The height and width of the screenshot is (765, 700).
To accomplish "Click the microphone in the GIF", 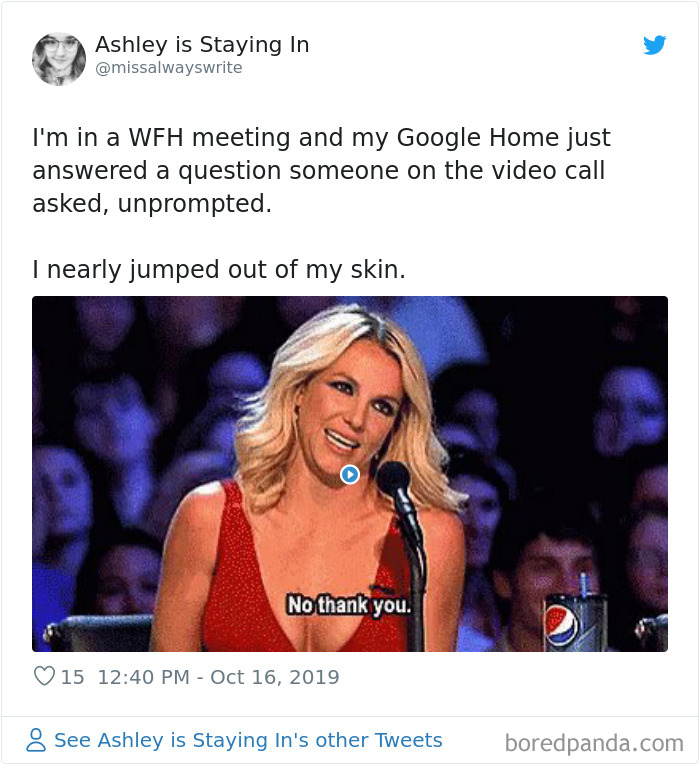I will click(401, 527).
